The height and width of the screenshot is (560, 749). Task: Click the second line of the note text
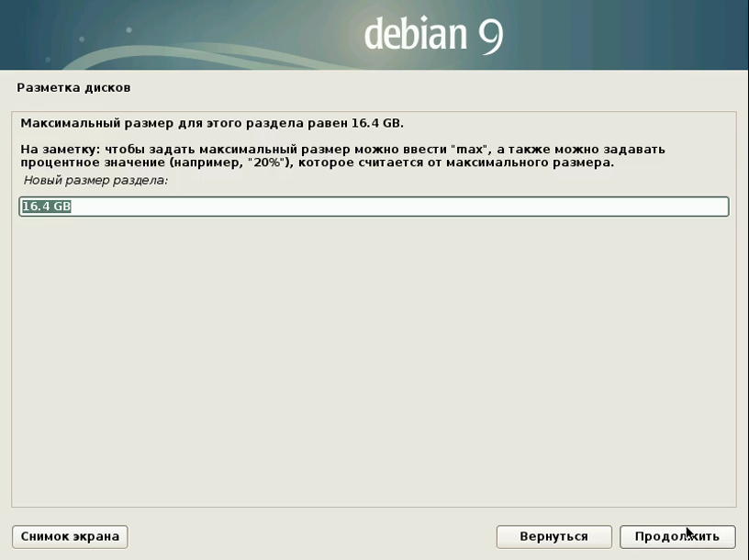(x=317, y=162)
